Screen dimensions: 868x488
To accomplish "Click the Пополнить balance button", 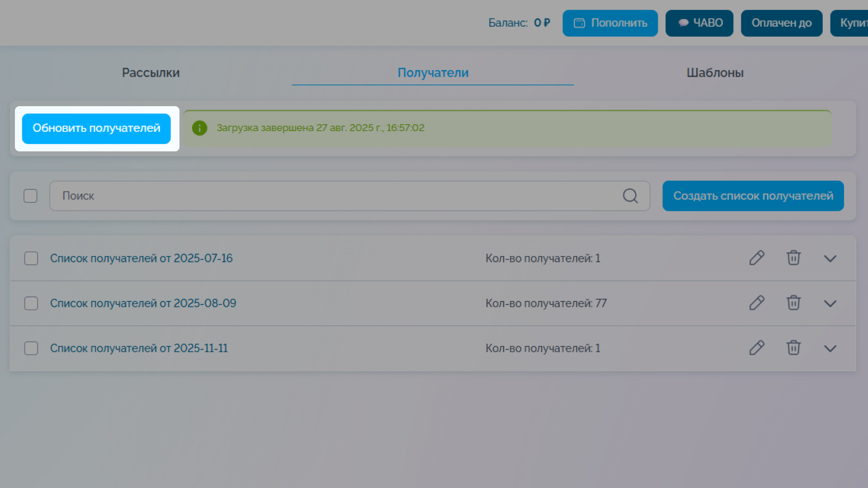I will pos(610,23).
